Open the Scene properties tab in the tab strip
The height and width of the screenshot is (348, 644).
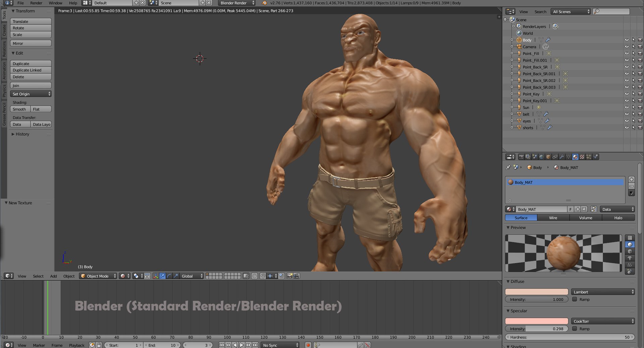click(x=535, y=157)
